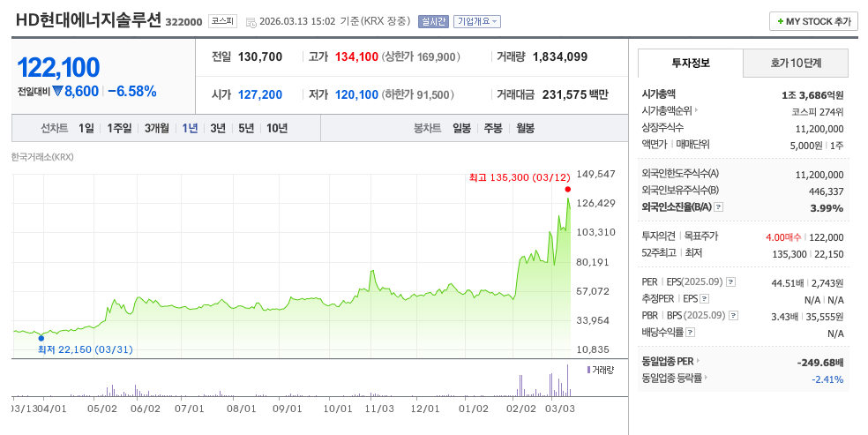Click the 동일업종 등락률 value -2.41%
Screen dimensions: 868x435
click(827, 379)
